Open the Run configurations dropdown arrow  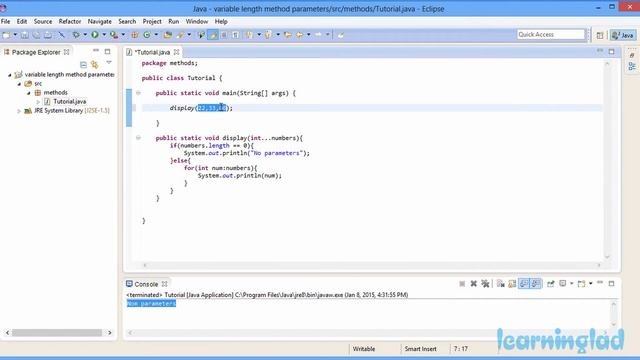click(x=104, y=35)
